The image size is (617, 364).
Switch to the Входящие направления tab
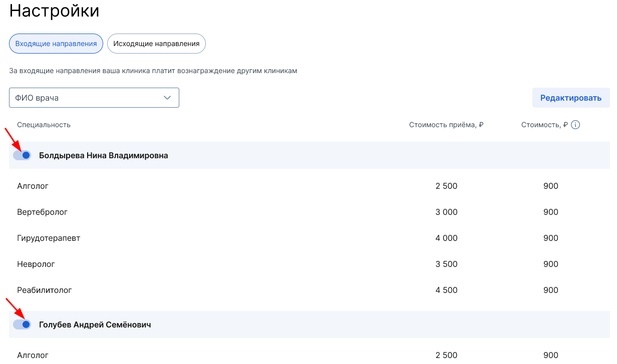pos(56,44)
